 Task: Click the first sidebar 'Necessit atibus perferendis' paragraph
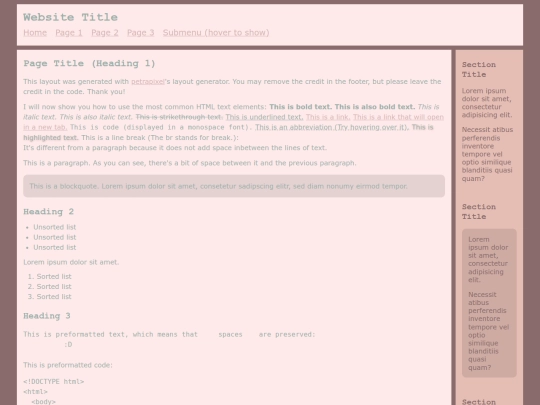tap(487, 154)
